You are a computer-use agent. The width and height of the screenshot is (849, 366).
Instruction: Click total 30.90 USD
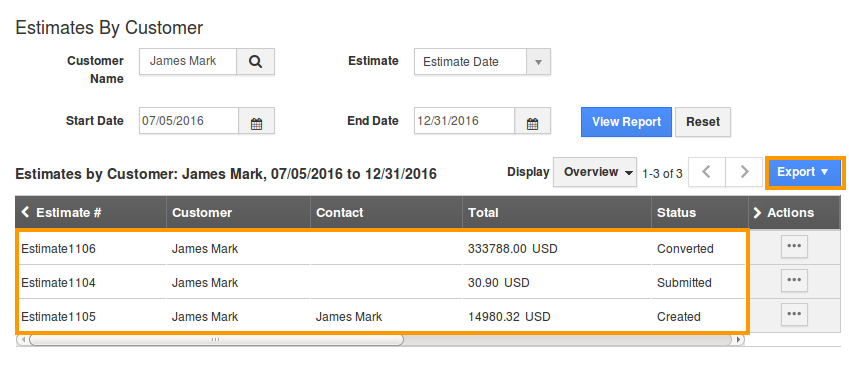click(x=499, y=283)
